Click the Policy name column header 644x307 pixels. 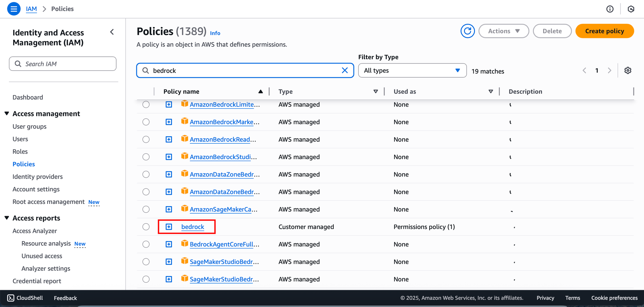coord(181,91)
